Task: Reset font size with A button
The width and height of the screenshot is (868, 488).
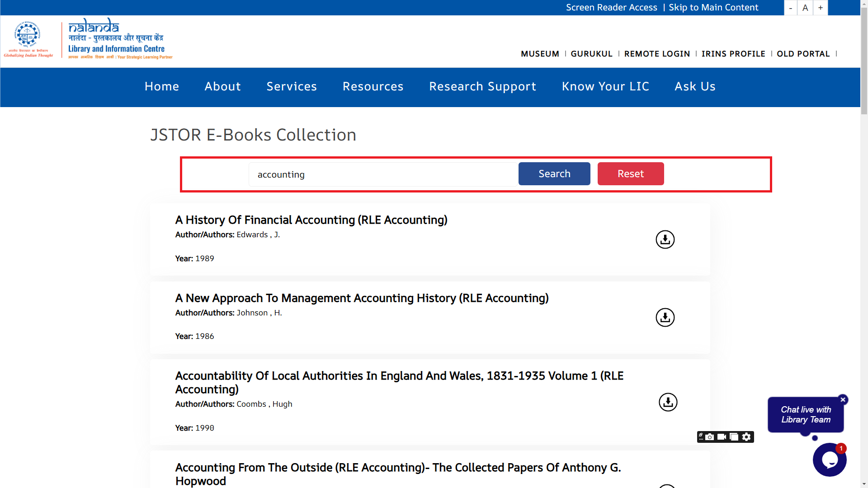Action: (x=805, y=8)
